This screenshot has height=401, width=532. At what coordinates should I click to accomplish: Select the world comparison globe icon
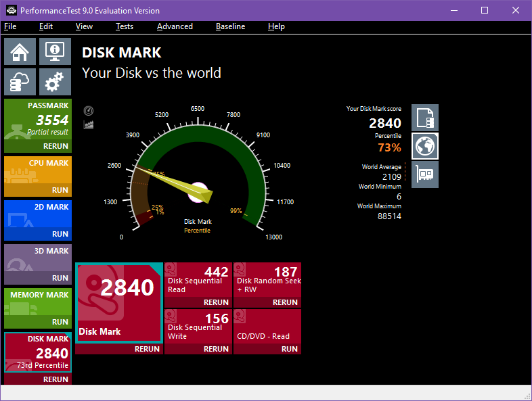pos(425,146)
